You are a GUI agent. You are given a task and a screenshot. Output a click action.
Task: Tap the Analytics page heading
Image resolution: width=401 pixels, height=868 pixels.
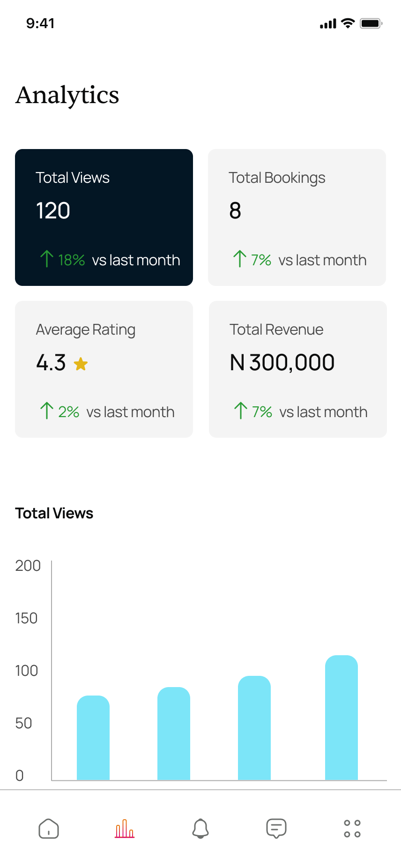tap(67, 95)
